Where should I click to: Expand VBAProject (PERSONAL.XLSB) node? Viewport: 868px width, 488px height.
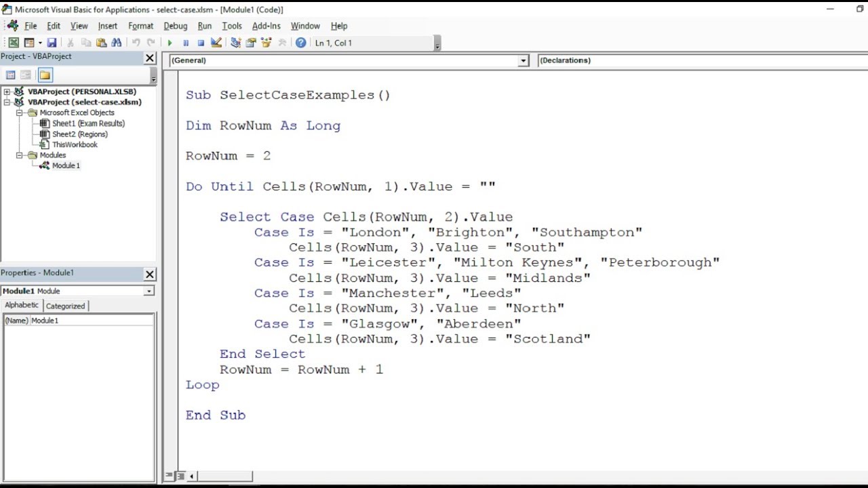tap(7, 91)
